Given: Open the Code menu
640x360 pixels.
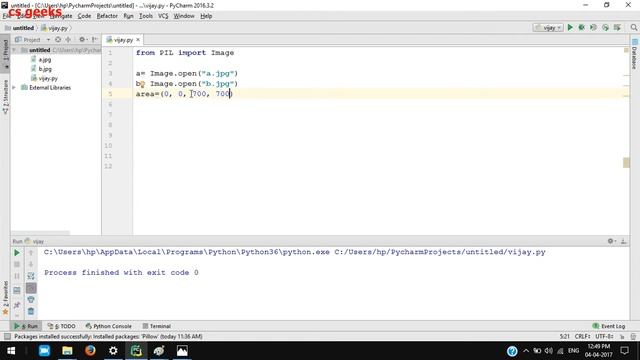Looking at the screenshot, I should 84,16.
